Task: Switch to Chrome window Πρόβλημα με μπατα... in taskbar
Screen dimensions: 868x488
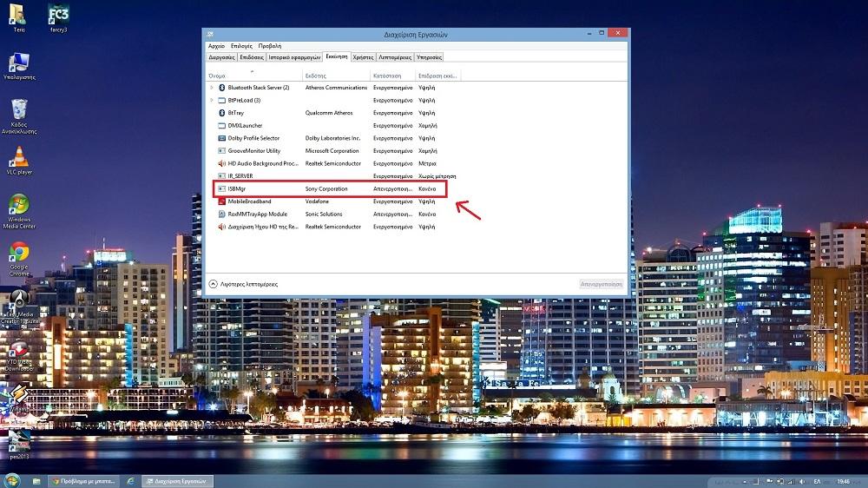Action: (x=83, y=481)
